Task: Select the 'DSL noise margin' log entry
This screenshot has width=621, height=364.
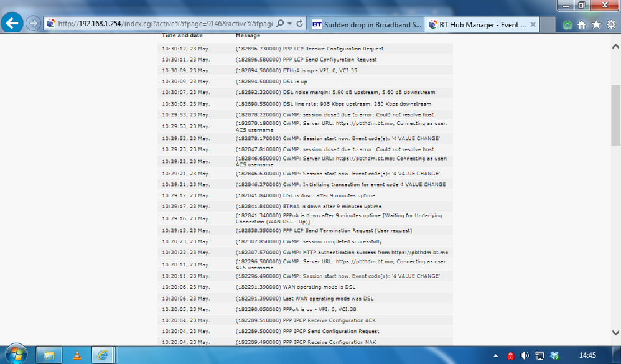Action: pyautogui.click(x=305, y=92)
